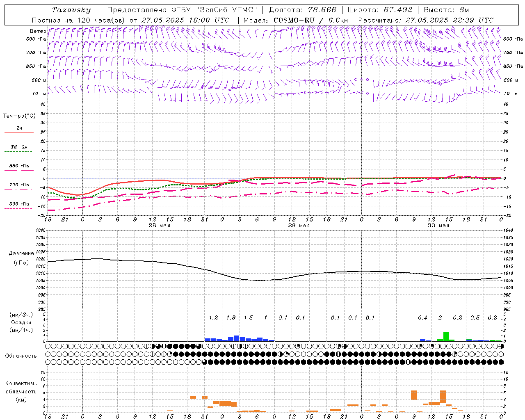Select the 850 гПа temperature legend entry

tap(19, 166)
